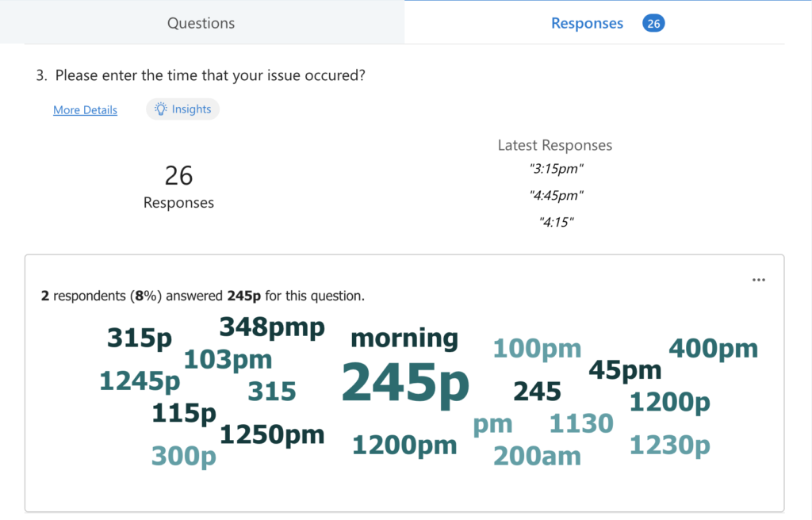The image size is (812, 520).
Task: Select the 400pm word
Action: (713, 348)
